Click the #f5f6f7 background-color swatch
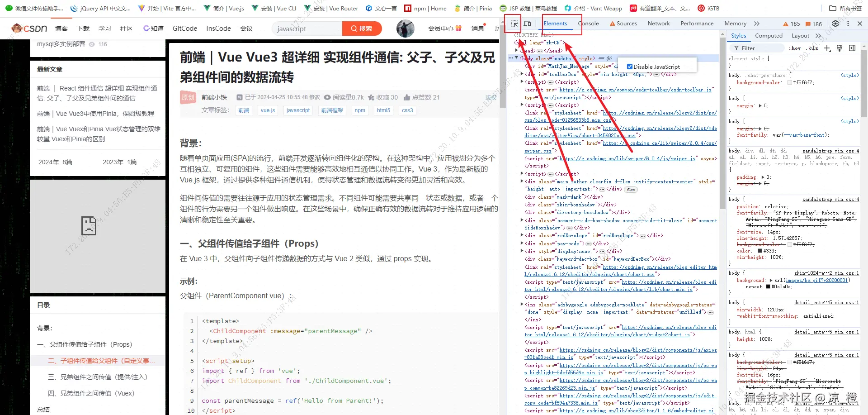The height and width of the screenshot is (415, 868). 790,82
